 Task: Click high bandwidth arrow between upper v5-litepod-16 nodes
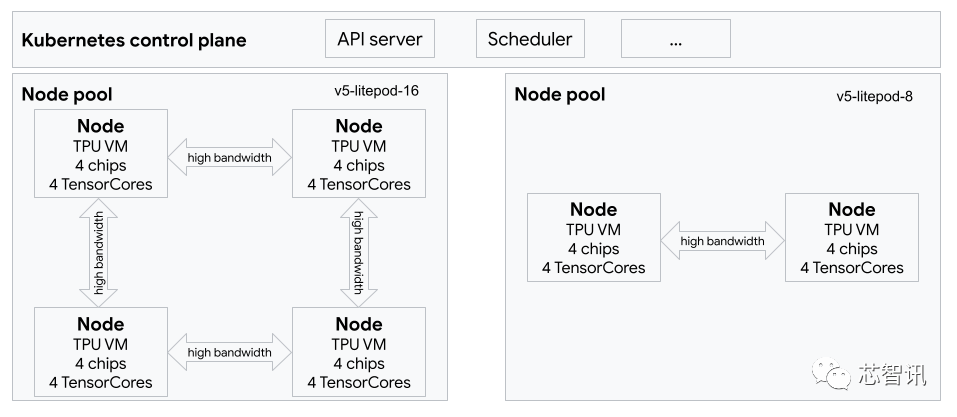[x=229, y=158]
